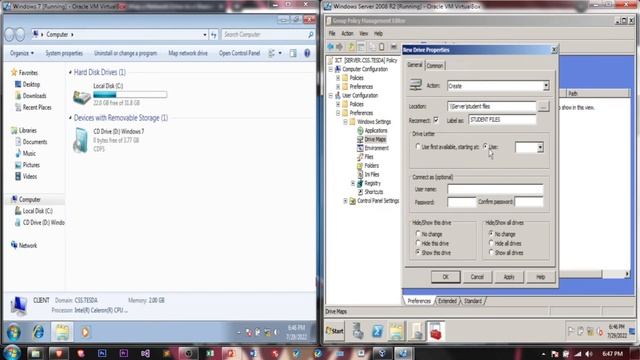
Task: Switch to the Extended tab
Action: tap(447, 301)
